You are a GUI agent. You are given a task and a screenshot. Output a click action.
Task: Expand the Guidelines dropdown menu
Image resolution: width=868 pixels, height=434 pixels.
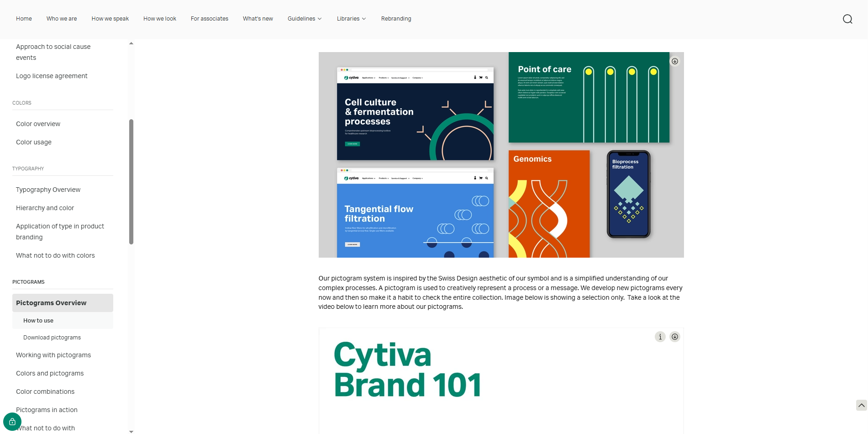coord(305,19)
